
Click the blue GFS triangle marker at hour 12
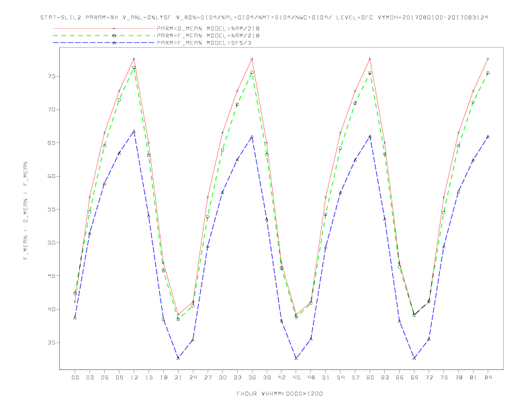pyautogui.click(x=134, y=131)
